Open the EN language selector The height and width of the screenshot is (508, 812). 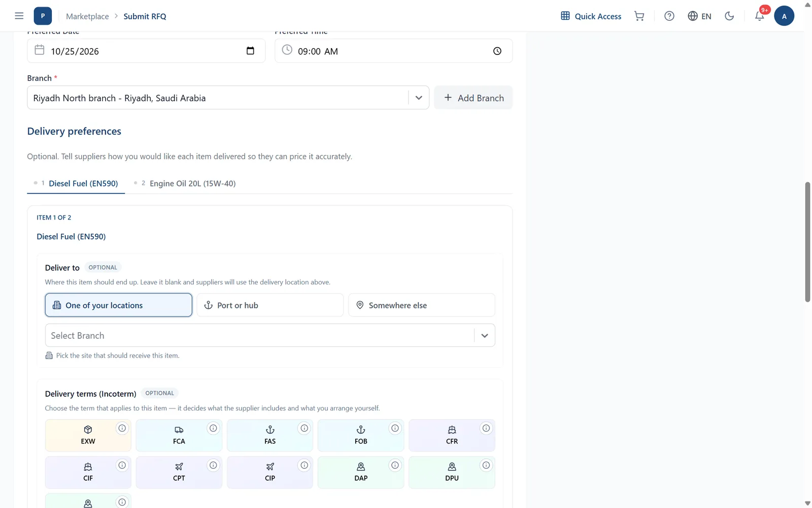pyautogui.click(x=699, y=16)
